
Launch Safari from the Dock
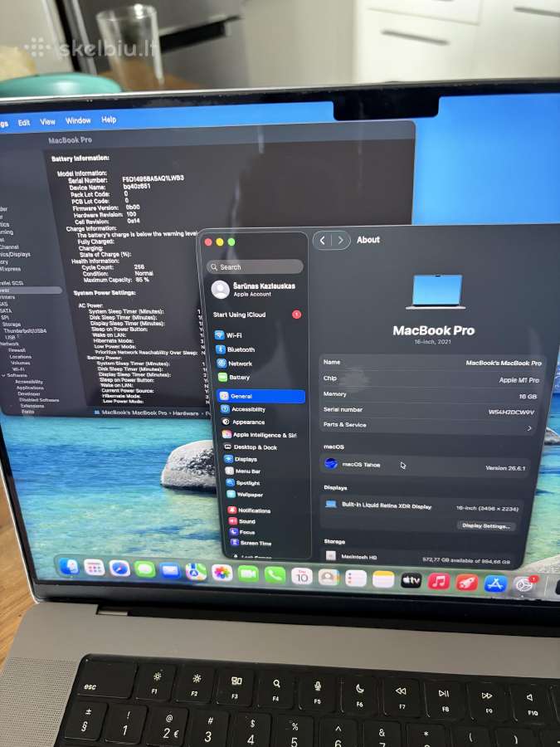coord(119,569)
